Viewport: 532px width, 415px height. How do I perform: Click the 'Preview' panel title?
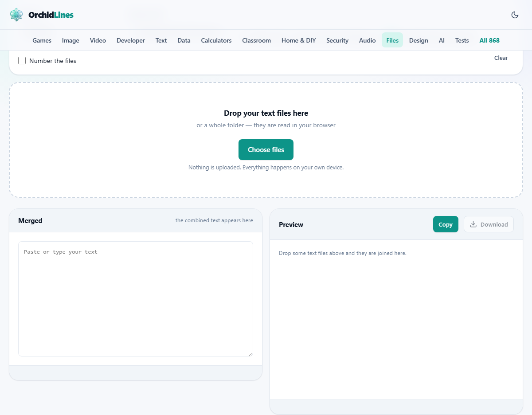291,224
